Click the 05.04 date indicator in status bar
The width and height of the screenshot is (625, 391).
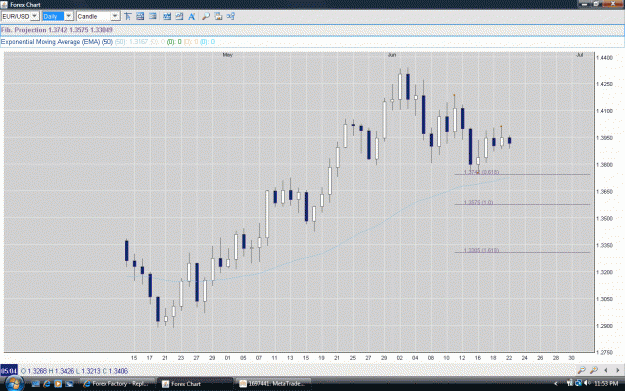click(9, 371)
